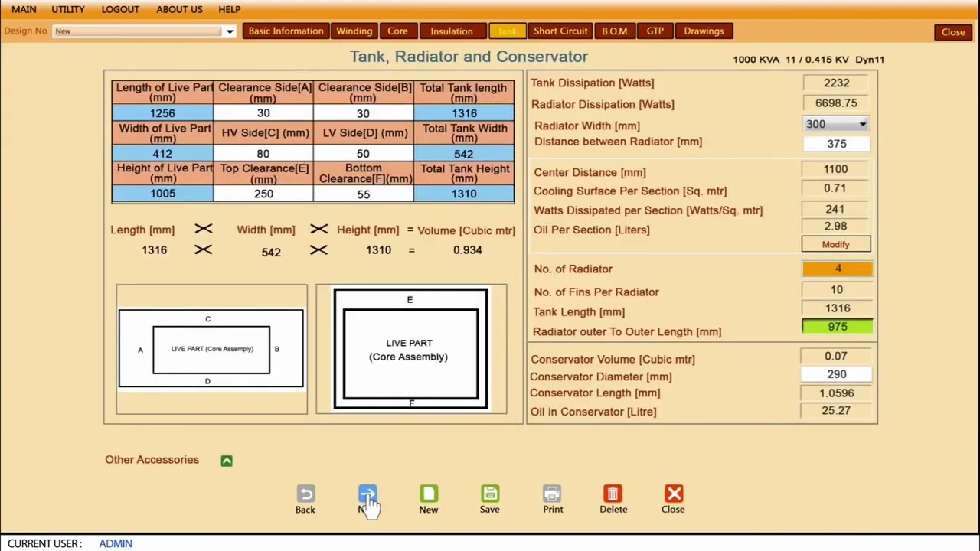This screenshot has width=980, height=551.
Task: Select the highlighted Tank tab
Action: 507,31
